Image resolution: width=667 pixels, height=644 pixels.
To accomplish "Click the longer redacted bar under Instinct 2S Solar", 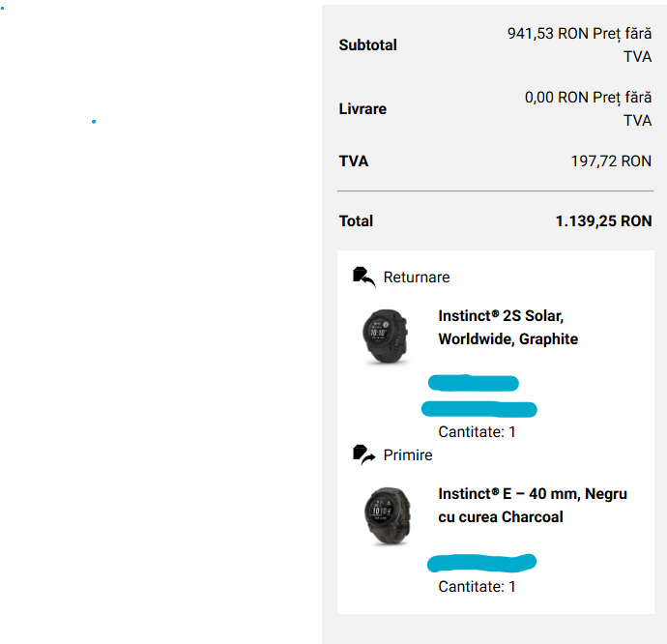I will (478, 409).
